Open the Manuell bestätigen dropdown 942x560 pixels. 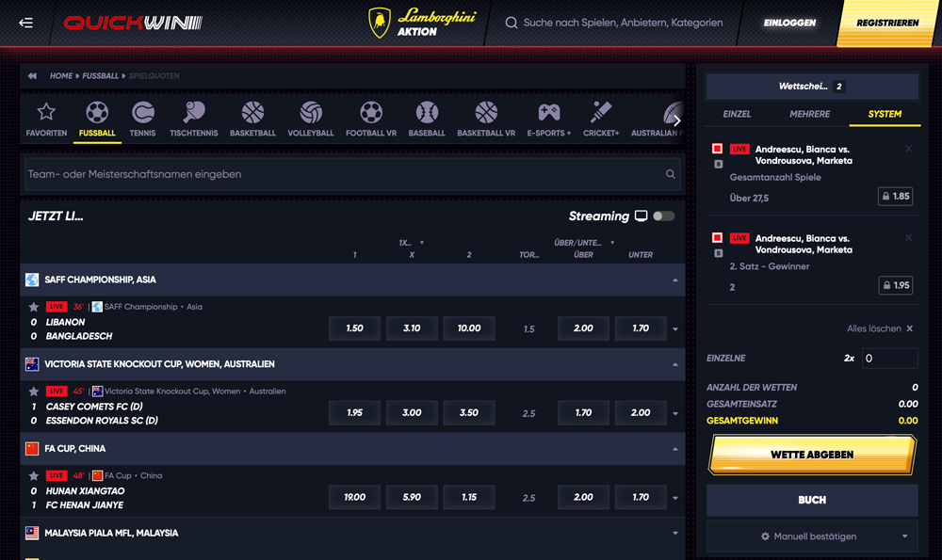click(812, 536)
